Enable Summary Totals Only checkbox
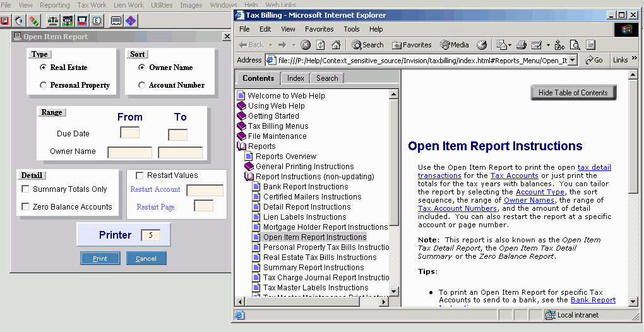The image size is (644, 332). (x=25, y=189)
